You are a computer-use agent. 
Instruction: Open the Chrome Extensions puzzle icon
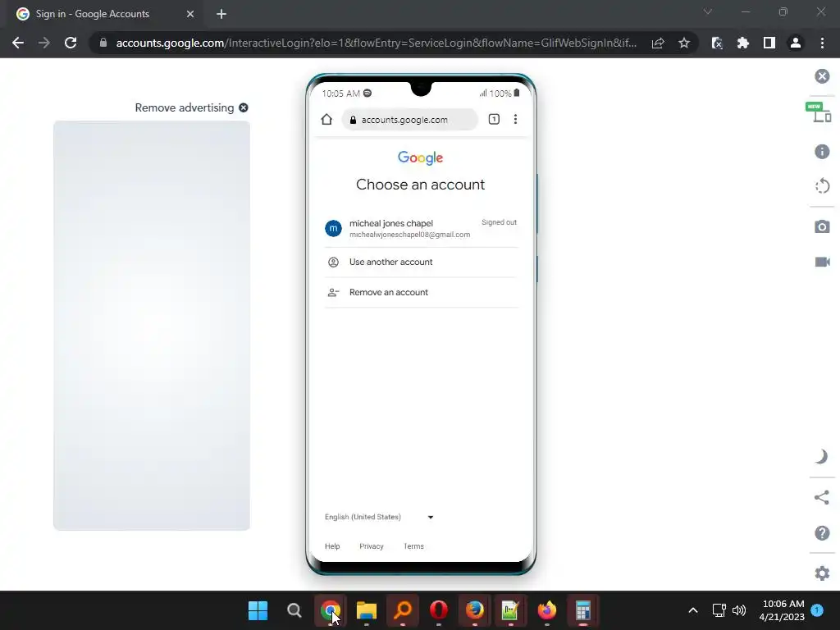743,43
